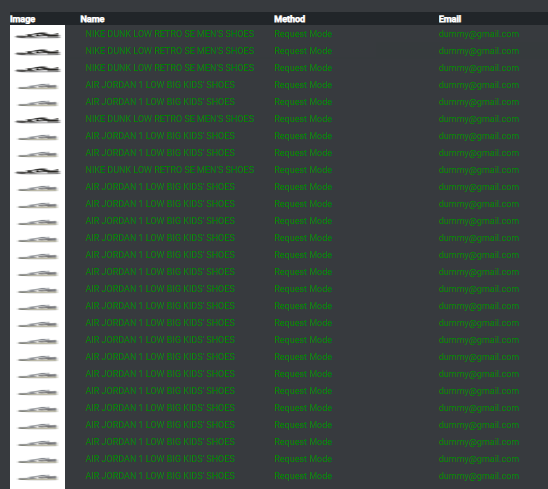Sort by the Name column header
Image resolution: width=548 pixels, height=489 pixels.
point(92,19)
